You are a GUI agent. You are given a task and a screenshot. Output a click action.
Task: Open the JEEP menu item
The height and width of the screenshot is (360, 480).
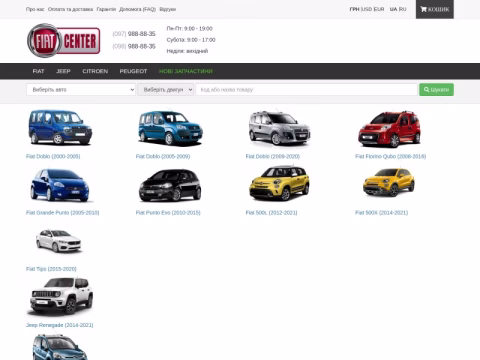point(63,71)
